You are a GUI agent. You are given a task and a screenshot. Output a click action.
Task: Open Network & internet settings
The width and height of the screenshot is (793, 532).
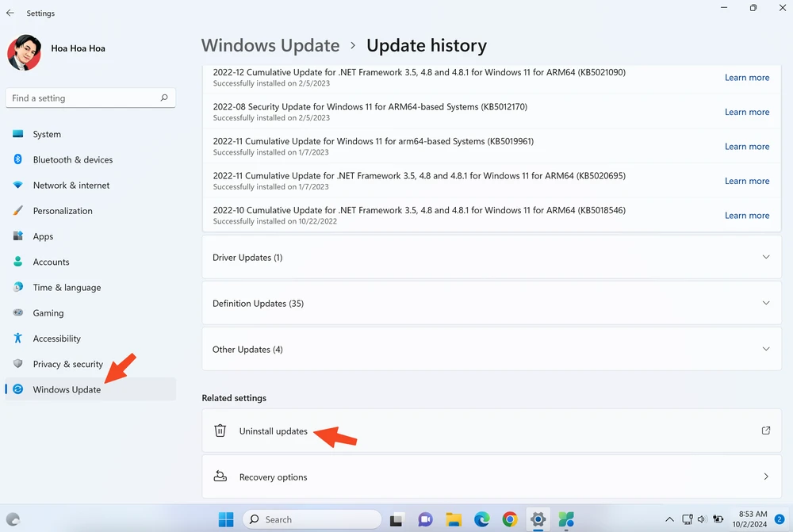[72, 185]
